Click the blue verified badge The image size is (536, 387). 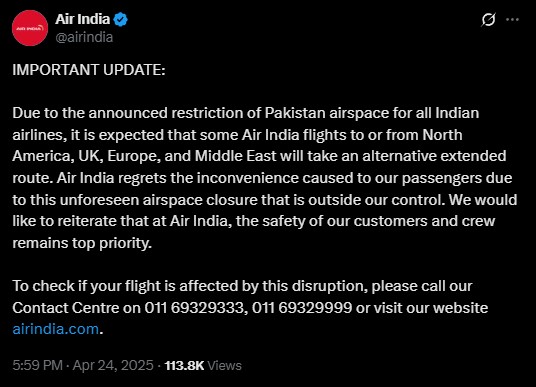click(x=120, y=19)
